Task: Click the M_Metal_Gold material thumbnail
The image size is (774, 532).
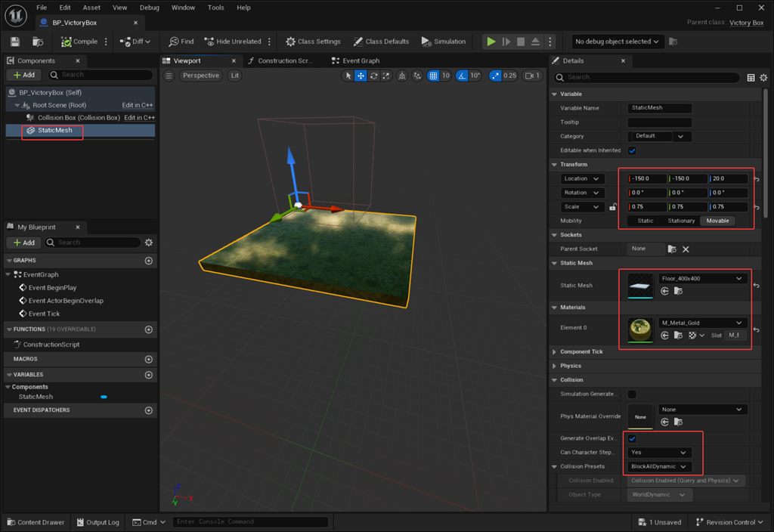Action: (640, 329)
